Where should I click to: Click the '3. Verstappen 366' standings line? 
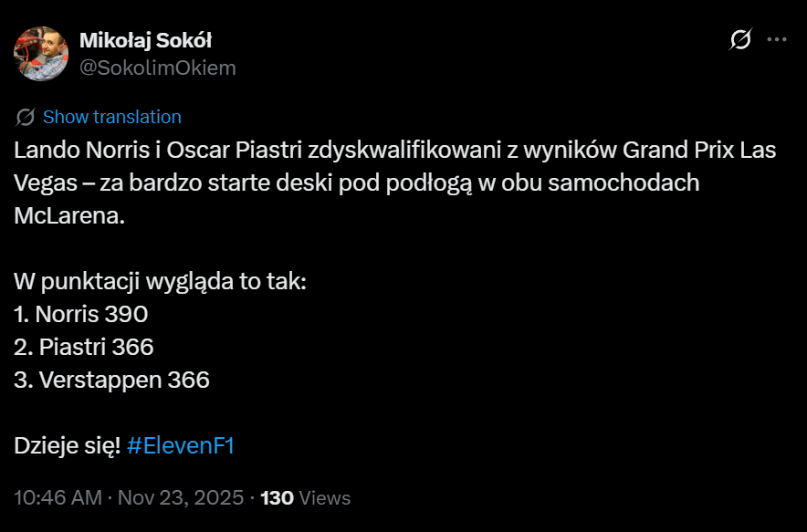click(111, 380)
